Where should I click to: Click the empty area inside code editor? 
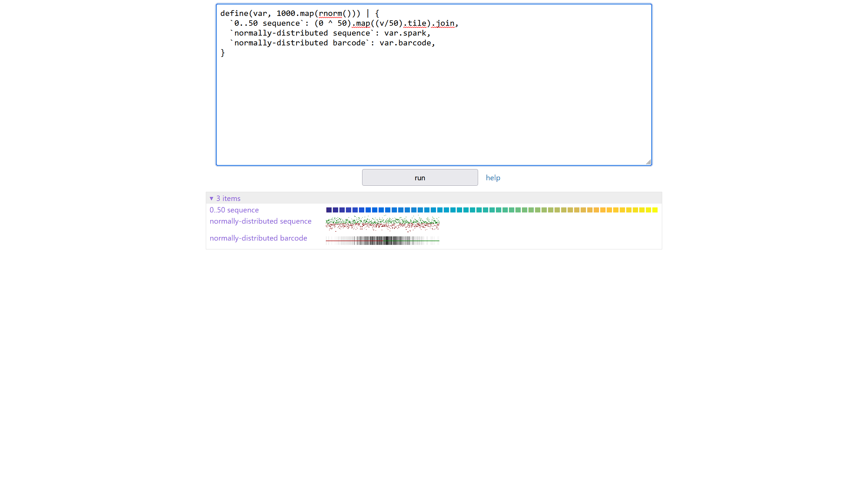(434, 108)
